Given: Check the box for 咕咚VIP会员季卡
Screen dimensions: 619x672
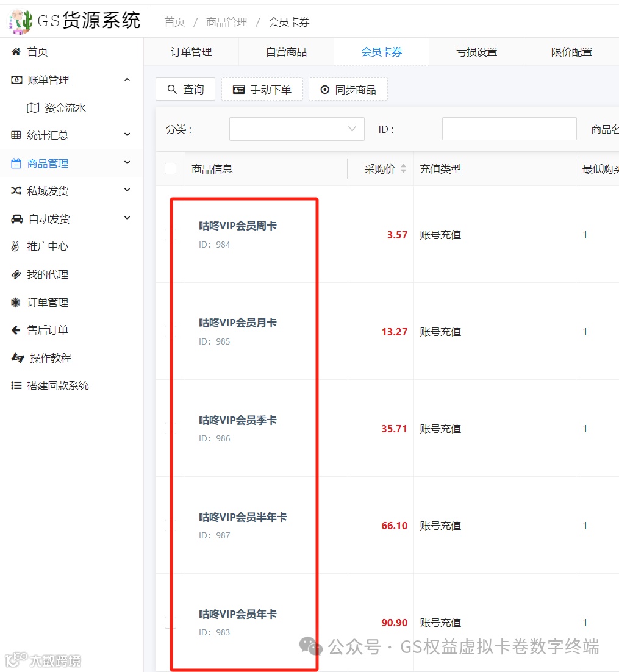Looking at the screenshot, I should (171, 429).
